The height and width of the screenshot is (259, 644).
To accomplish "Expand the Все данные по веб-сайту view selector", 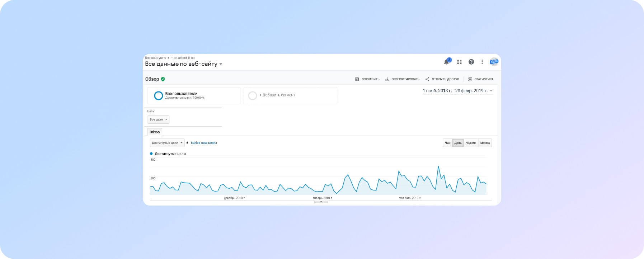I will (184, 64).
